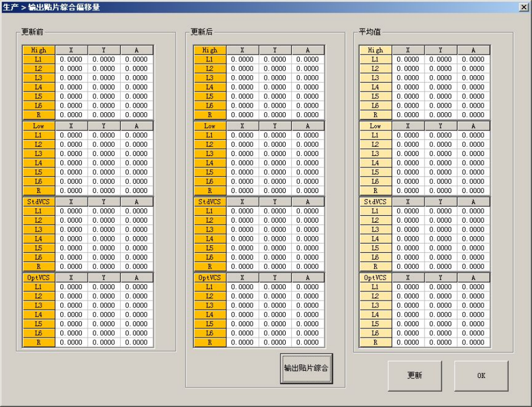Confirm with the OK button

(481, 376)
